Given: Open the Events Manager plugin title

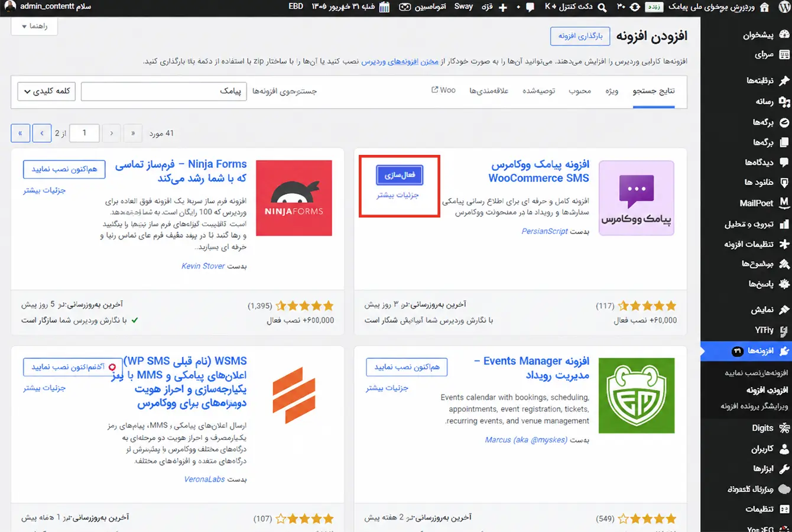Looking at the screenshot, I should (x=532, y=368).
